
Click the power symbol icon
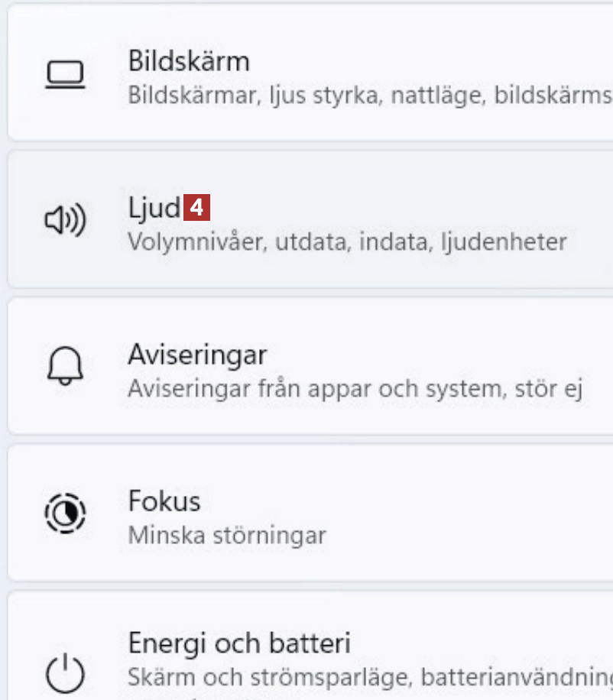[65, 672]
